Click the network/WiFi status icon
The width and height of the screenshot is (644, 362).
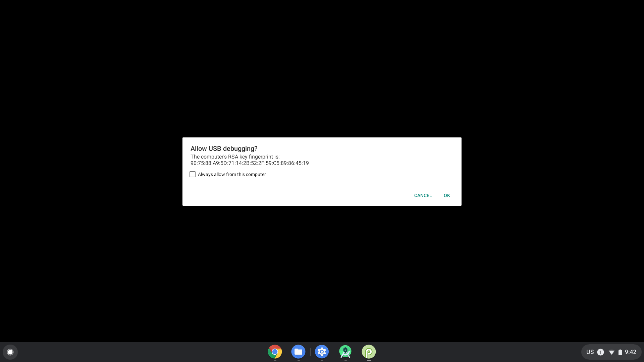point(611,352)
